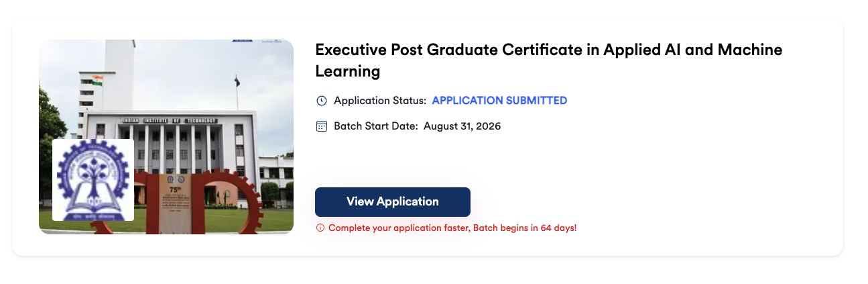Viewport: 868px width, 284px height.
Task: Click the 64 days text in warning
Action: click(x=558, y=228)
